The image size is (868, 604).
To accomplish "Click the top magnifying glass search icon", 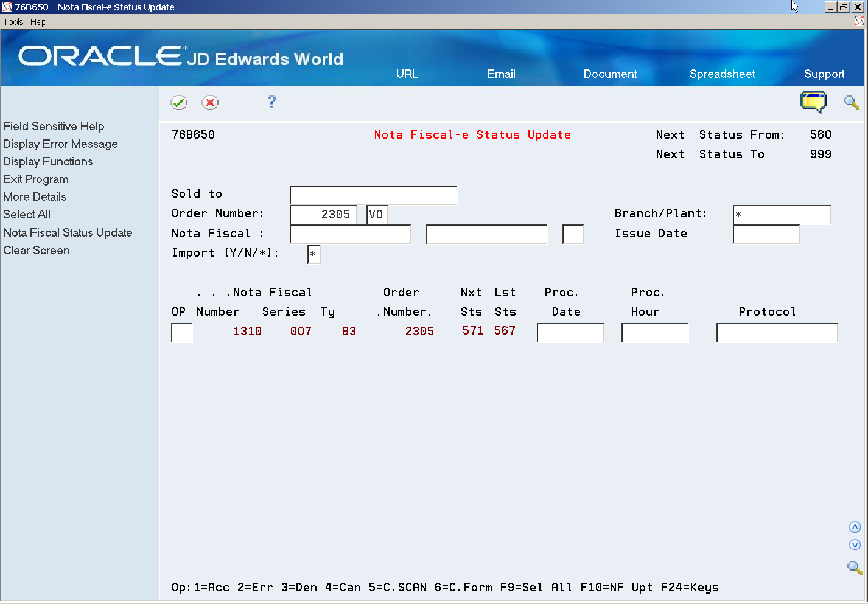I will pyautogui.click(x=851, y=103).
